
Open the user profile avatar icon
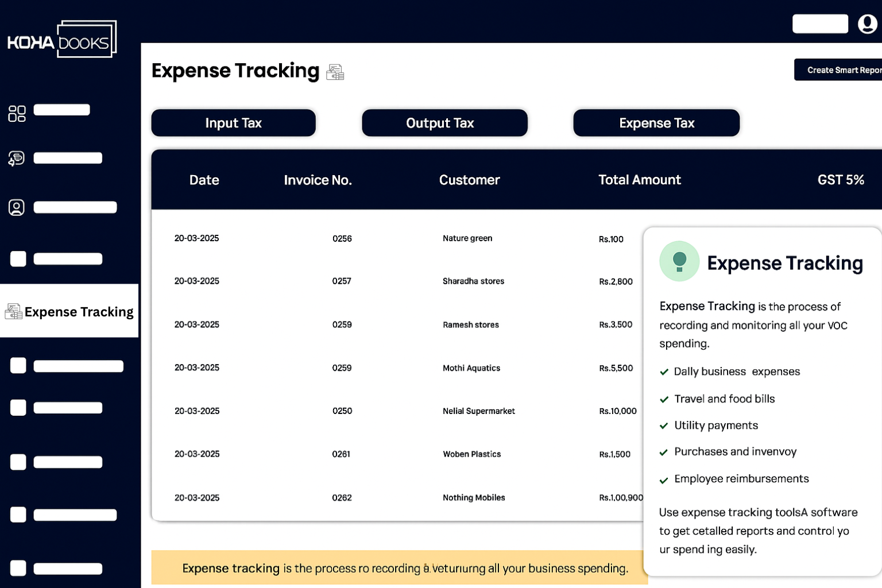pyautogui.click(x=867, y=24)
